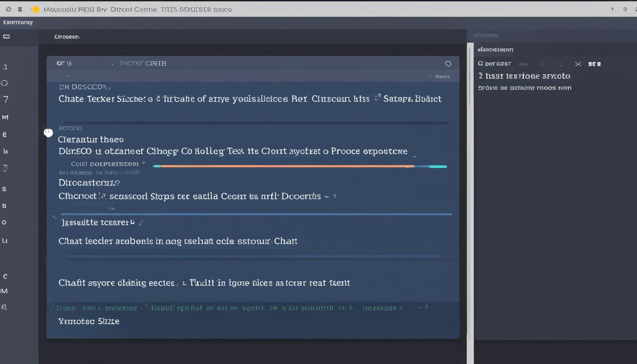This screenshot has width=637, height=364.
Task: Click the "Xmtotec Siize" text link
Action: click(89, 321)
